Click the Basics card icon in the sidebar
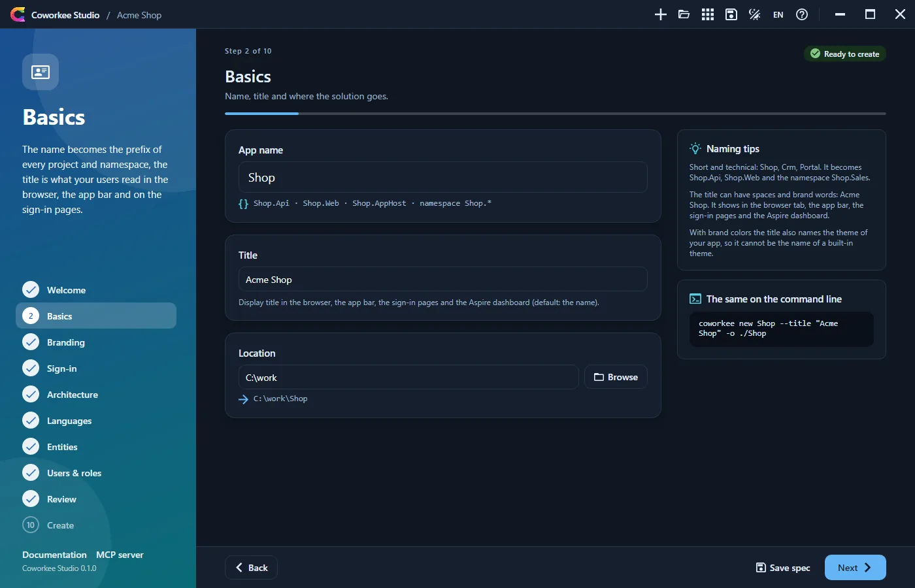Viewport: 915px width, 588px height. [41, 72]
